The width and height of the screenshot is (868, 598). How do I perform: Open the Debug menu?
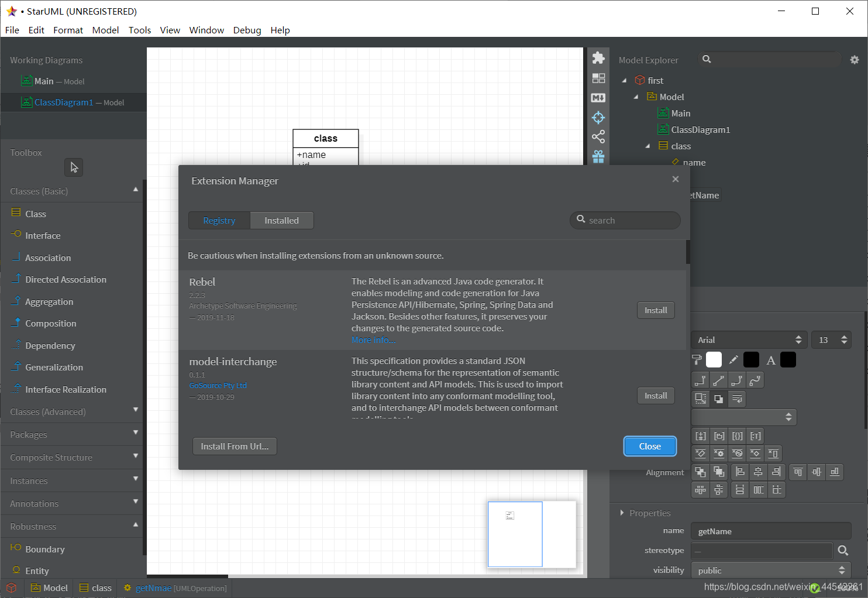click(247, 30)
